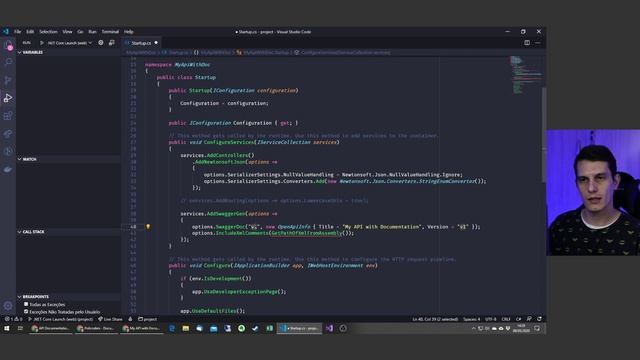Image resolution: width=640 pixels, height=360 pixels.
Task: Click the Split Editor icon
Action: [527, 43]
